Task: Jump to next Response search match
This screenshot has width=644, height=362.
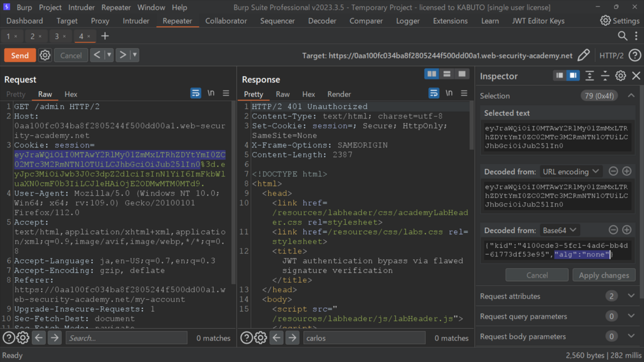Action: (x=292, y=338)
